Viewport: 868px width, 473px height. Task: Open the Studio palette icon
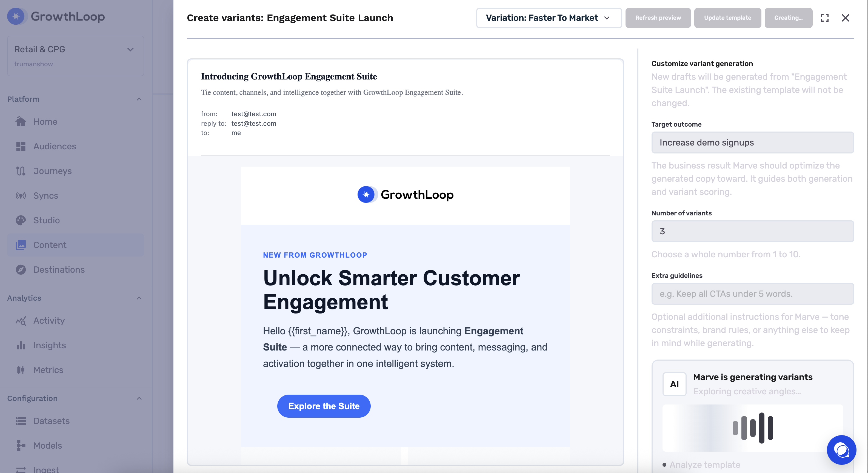(x=21, y=220)
